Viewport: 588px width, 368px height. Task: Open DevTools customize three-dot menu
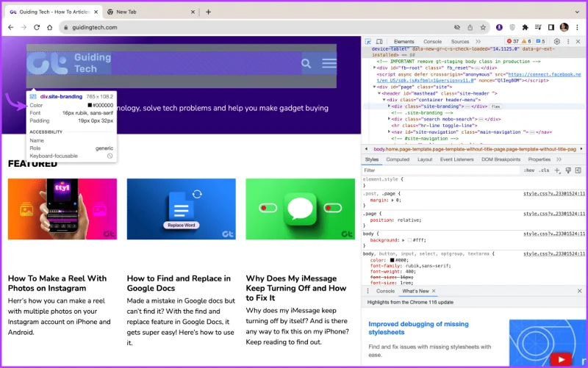tap(568, 42)
